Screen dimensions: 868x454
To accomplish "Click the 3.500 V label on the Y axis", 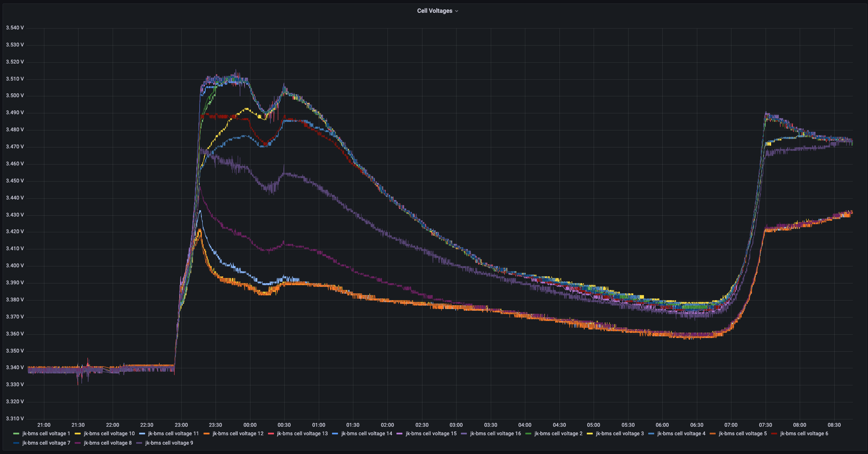I will point(15,95).
